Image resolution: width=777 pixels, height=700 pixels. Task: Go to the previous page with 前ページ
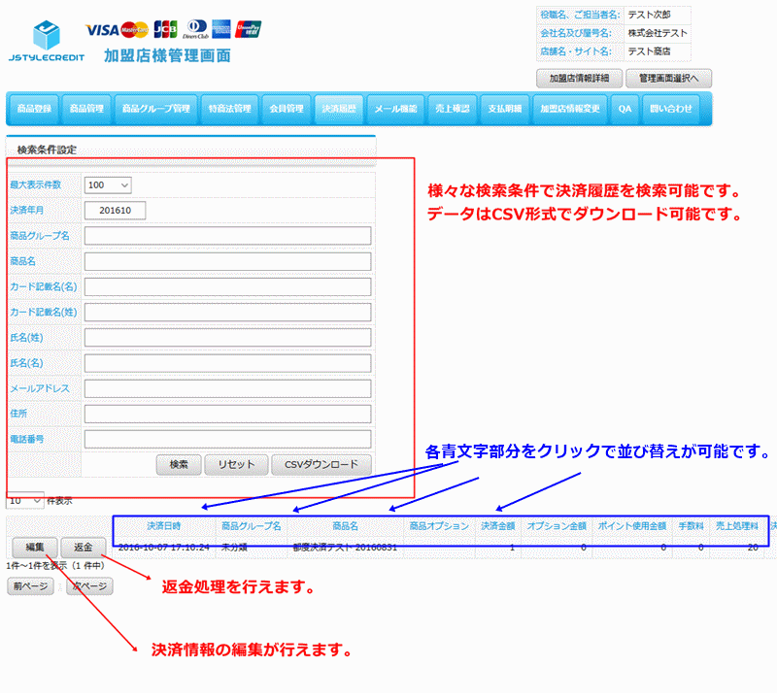pyautogui.click(x=31, y=586)
